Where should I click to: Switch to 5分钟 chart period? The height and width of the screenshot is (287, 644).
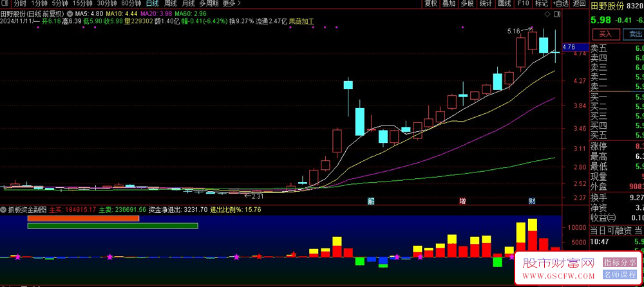click(59, 4)
